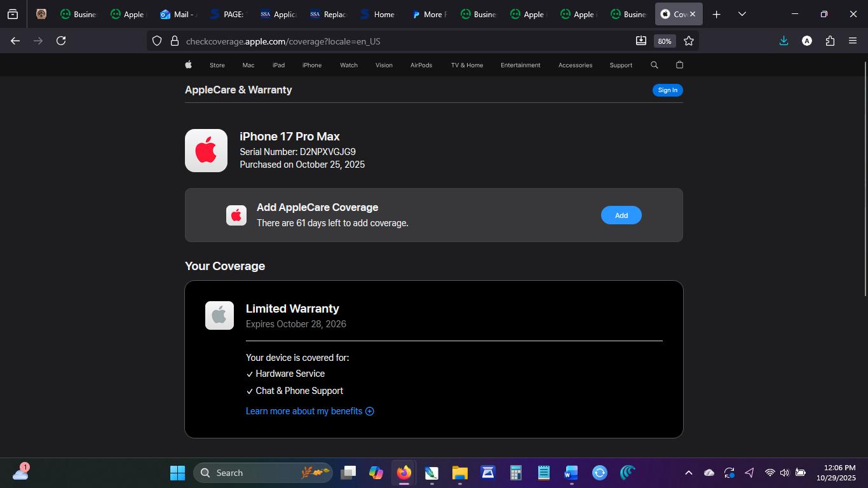The height and width of the screenshot is (488, 868).
Task: Select Support in Apple navigation bar
Action: click(x=621, y=65)
